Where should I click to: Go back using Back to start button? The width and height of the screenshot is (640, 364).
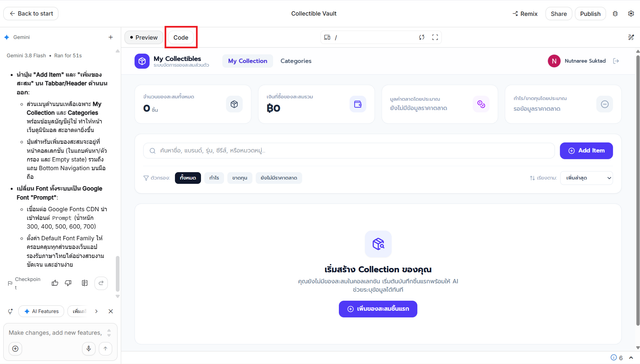click(x=31, y=13)
